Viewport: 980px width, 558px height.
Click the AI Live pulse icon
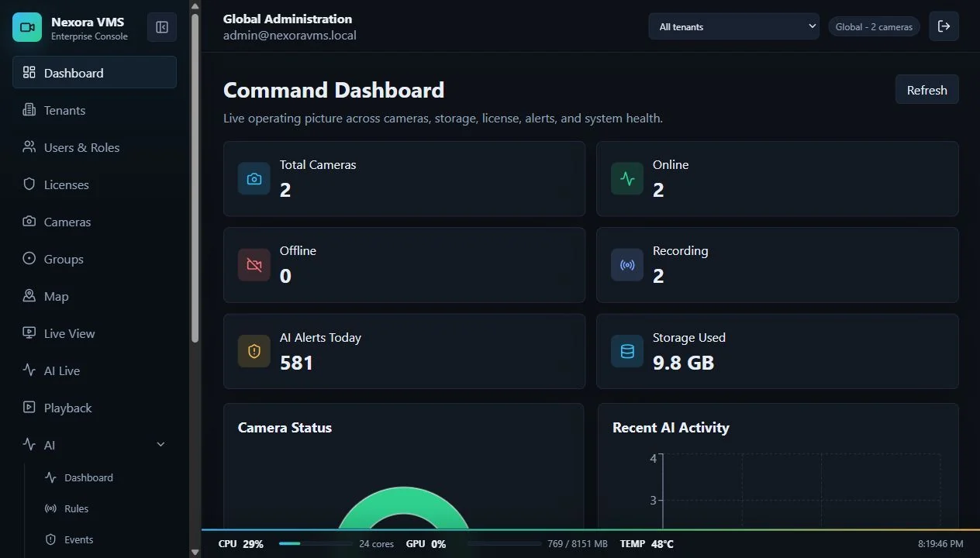point(29,370)
